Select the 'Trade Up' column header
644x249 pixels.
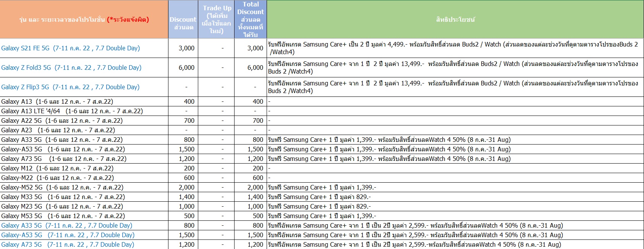coord(216,19)
